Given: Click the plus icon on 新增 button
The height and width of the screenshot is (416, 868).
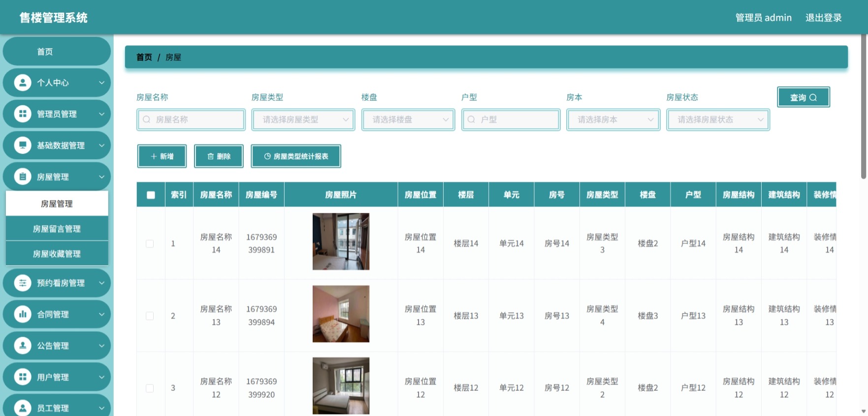Looking at the screenshot, I should coord(154,156).
